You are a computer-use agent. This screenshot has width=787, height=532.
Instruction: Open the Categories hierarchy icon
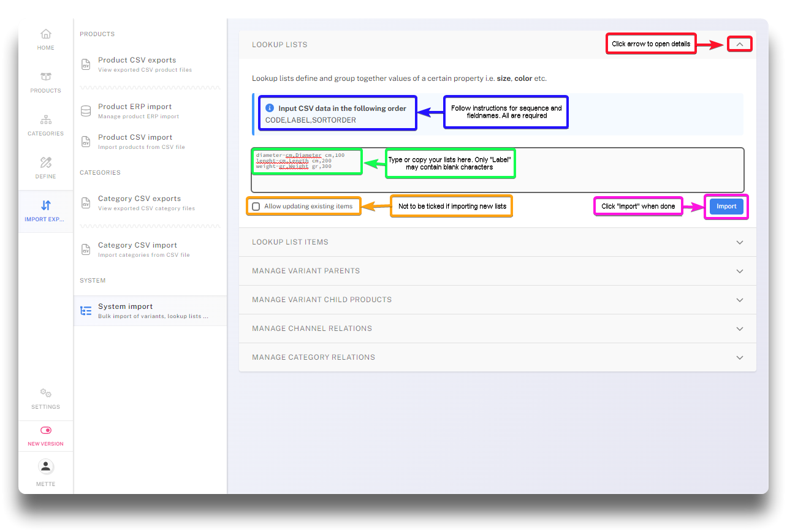point(46,120)
